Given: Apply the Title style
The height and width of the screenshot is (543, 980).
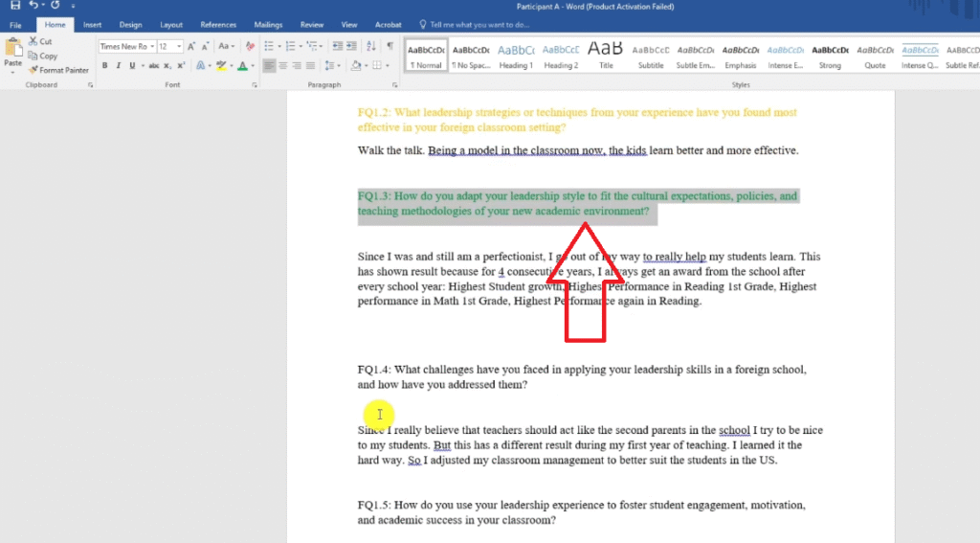Looking at the screenshot, I should 605,55.
